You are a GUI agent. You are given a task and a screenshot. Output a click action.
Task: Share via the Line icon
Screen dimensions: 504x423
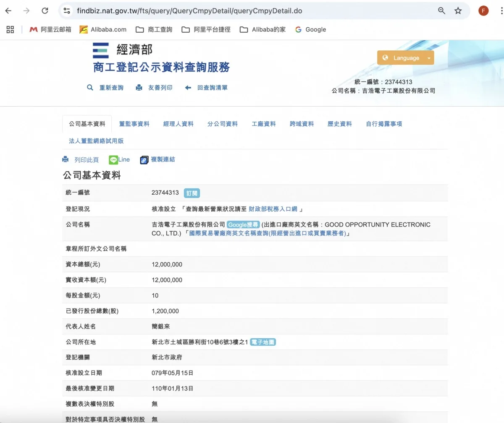click(113, 160)
